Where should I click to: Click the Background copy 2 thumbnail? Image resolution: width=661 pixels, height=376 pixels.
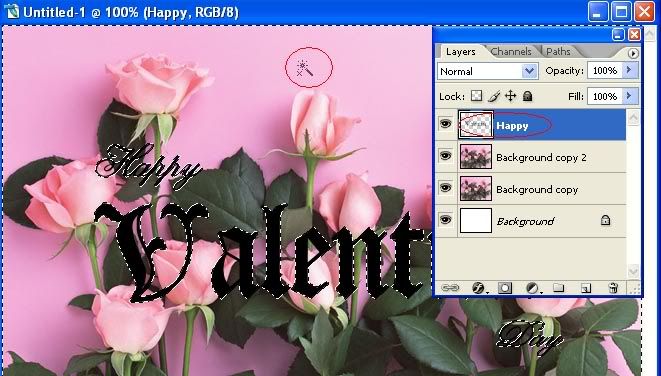[x=476, y=156]
